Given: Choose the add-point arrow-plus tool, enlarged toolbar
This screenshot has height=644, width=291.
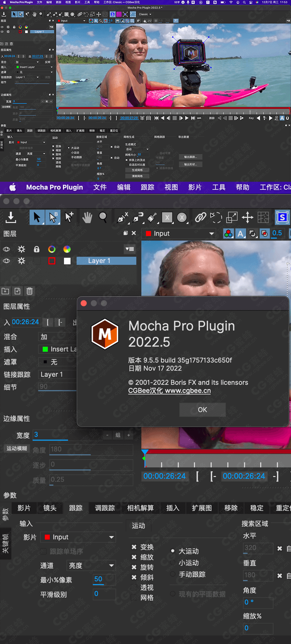Looking at the screenshot, I should [x=69, y=217].
